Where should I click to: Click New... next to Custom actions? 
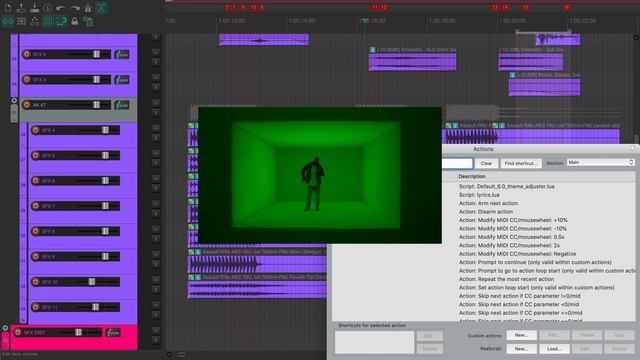[x=521, y=335]
